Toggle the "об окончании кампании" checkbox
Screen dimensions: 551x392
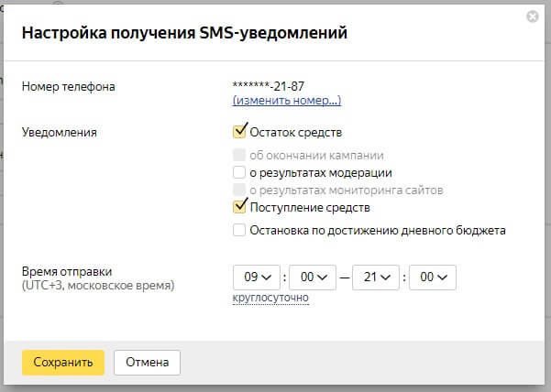coord(240,156)
